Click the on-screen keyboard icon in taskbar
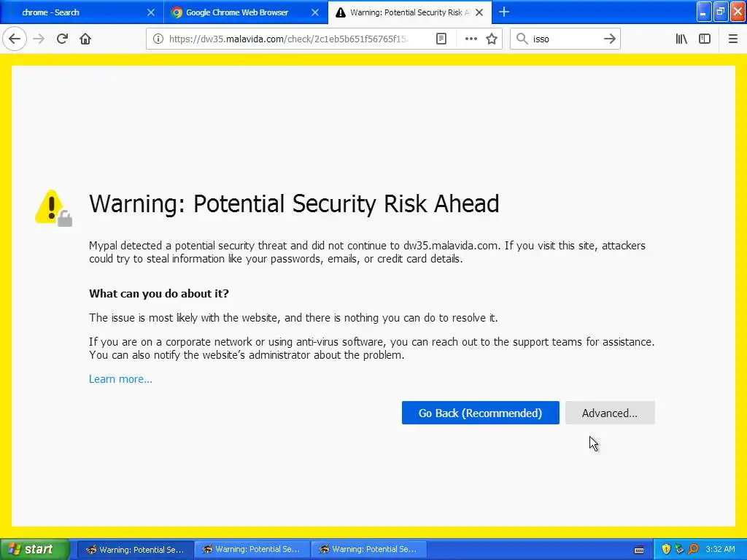This screenshot has height=560, width=747. [639, 550]
